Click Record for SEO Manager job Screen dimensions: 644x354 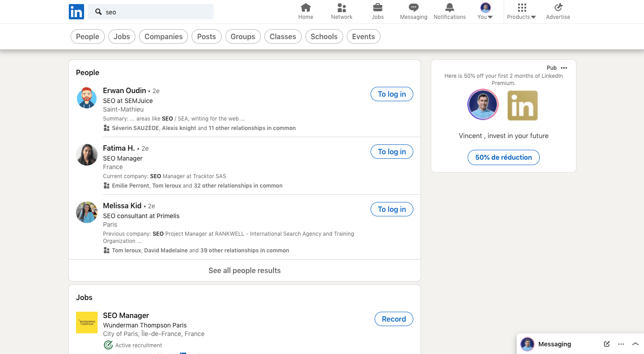coord(394,319)
